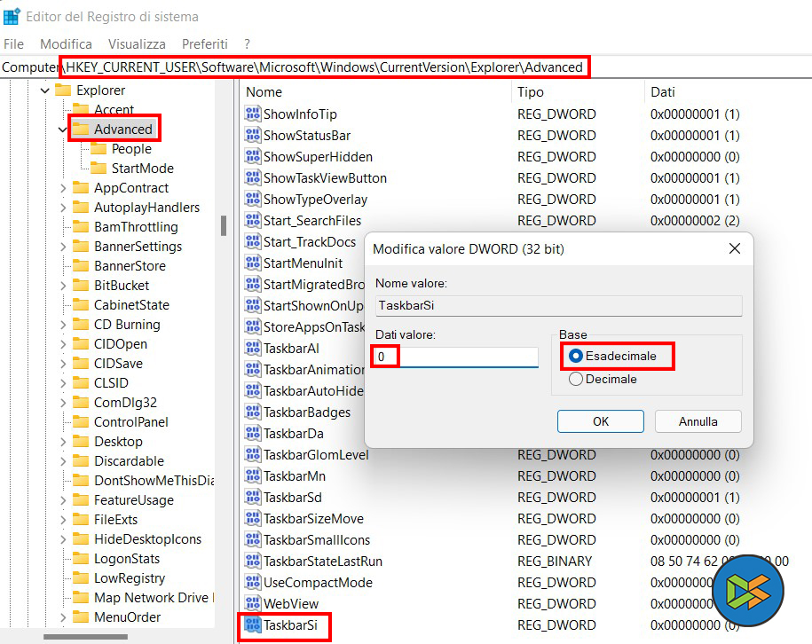Image resolution: width=812 pixels, height=644 pixels.
Task: Close the Modifica valore DWORD dialog
Action: click(734, 248)
